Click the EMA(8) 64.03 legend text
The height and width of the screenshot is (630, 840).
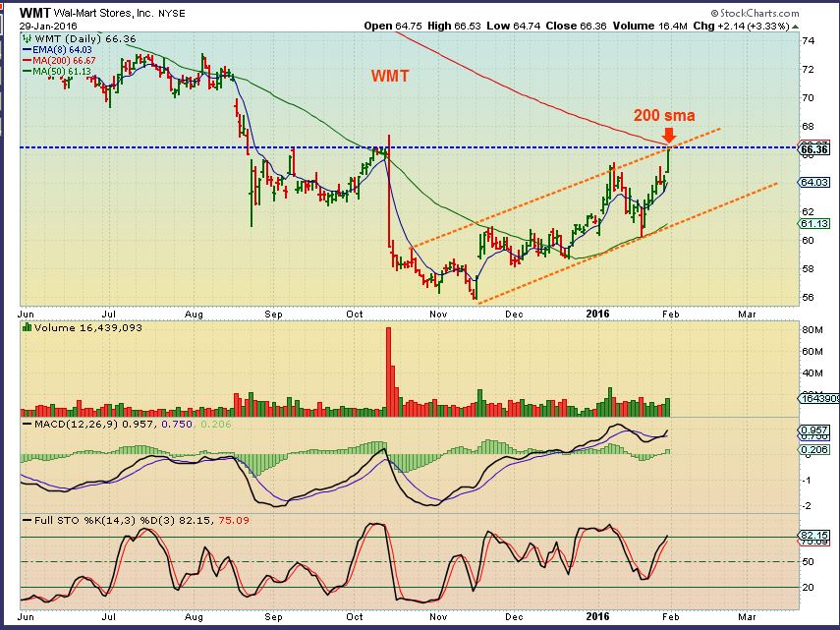62,50
